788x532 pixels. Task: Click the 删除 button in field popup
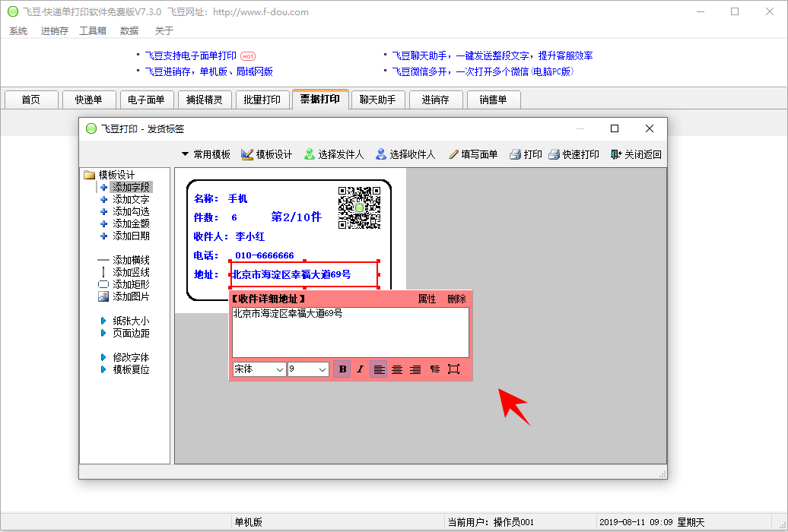pos(457,299)
